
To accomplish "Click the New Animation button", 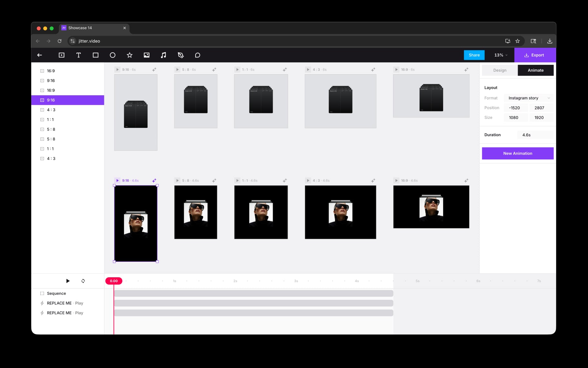I will pos(517,153).
